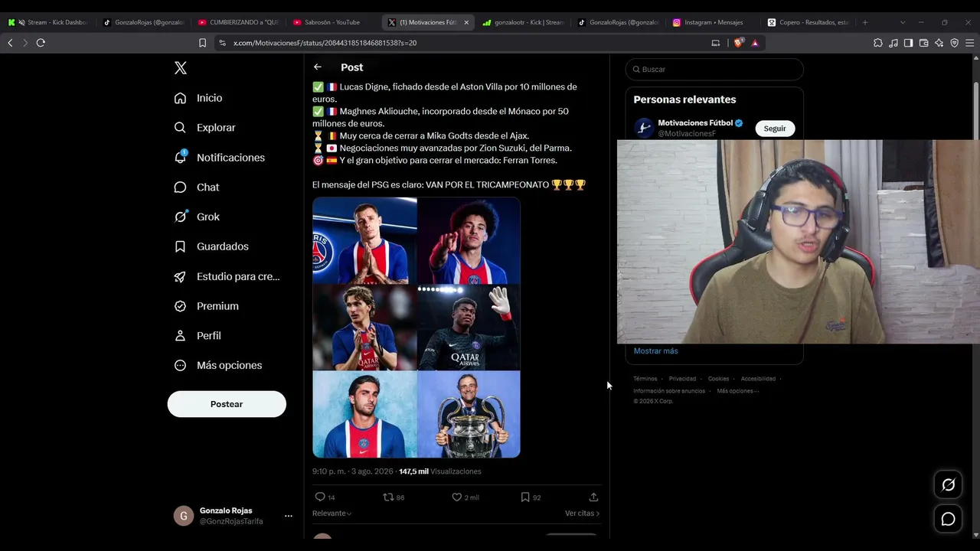Open the floating Grok button
Image resolution: width=980 pixels, height=551 pixels.
[948, 485]
